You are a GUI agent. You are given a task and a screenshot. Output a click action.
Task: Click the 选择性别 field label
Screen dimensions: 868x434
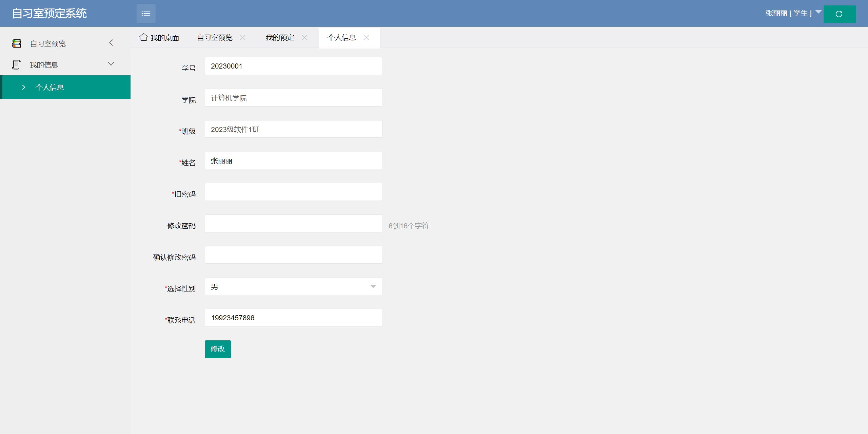coord(180,288)
